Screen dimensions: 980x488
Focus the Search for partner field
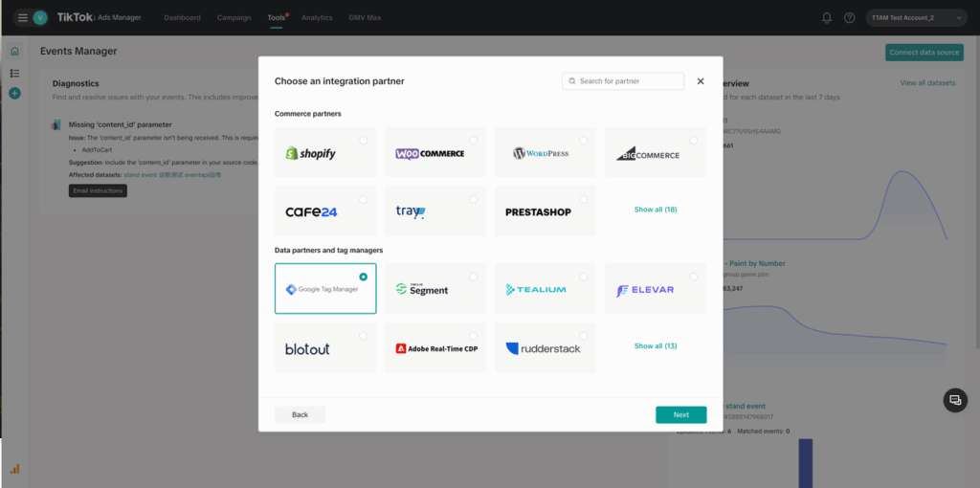pyautogui.click(x=623, y=81)
